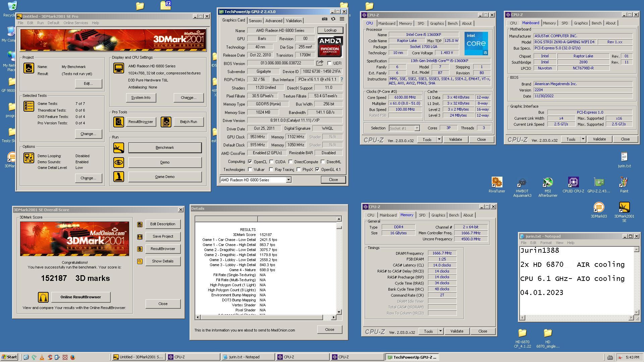Viewport: 644px width, 362px height.
Task: Click into Notepad text area
Action: (577, 281)
